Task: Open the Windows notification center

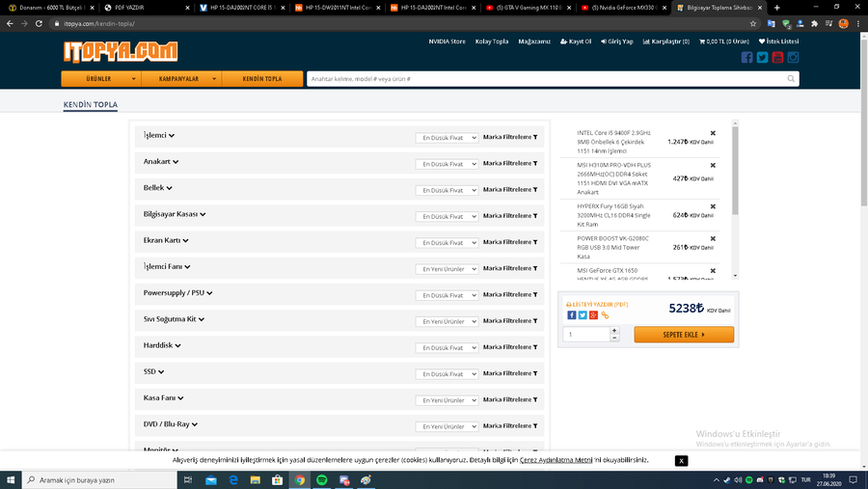Action: (x=854, y=480)
